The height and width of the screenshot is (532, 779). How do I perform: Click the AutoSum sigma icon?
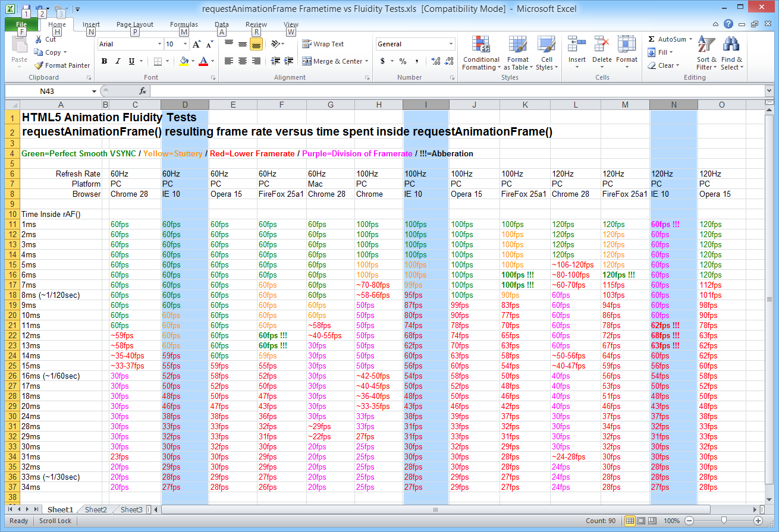(652, 39)
